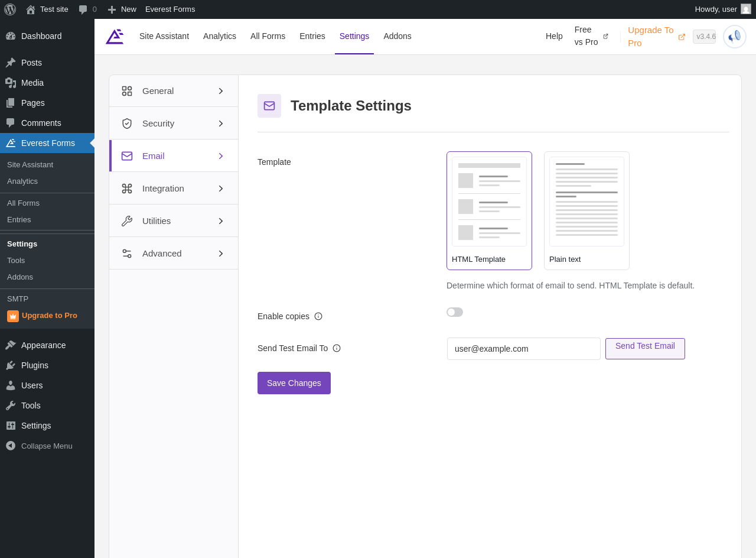Click the Everest Forms logo icon

(115, 37)
